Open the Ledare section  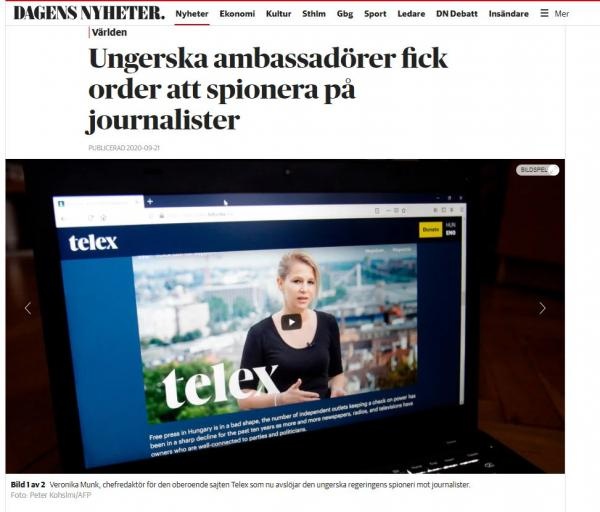pyautogui.click(x=411, y=14)
